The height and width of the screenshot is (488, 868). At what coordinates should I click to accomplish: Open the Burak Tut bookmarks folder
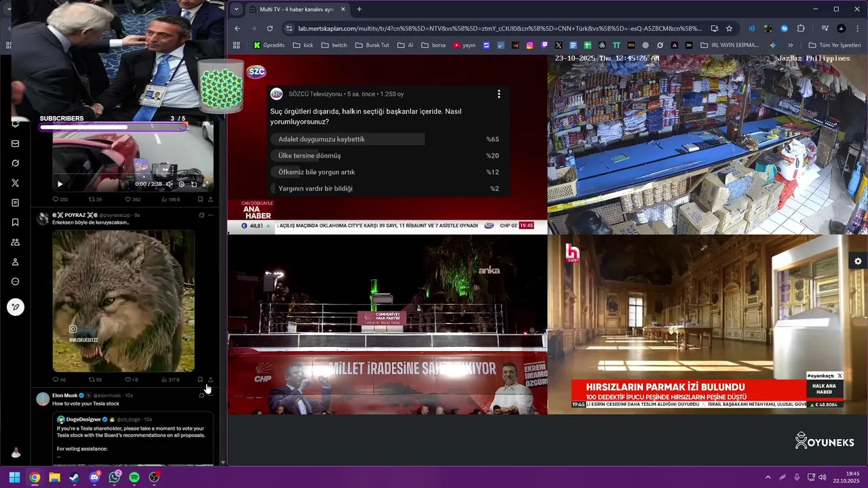click(372, 45)
